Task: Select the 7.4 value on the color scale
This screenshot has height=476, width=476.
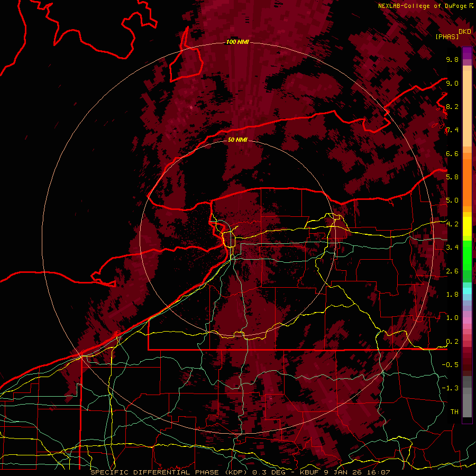Action: click(452, 130)
